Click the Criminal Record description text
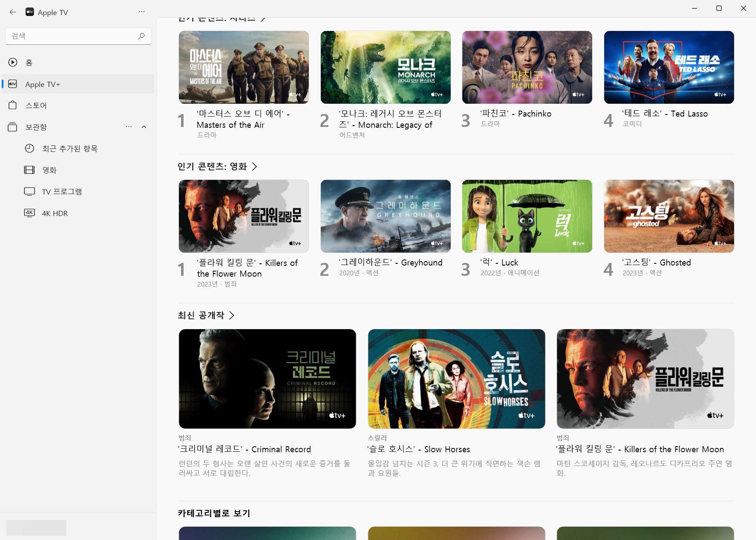This screenshot has width=756, height=540. (x=264, y=468)
